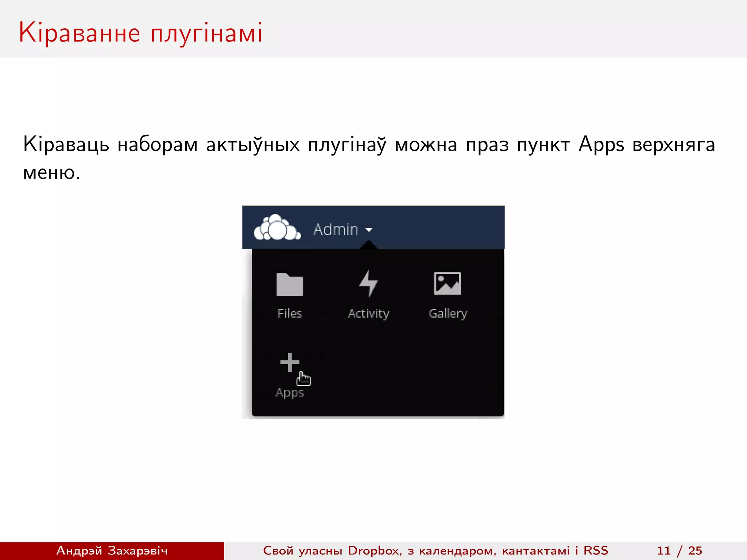Select the Gallery label in menu
Image resolution: width=747 pixels, height=560 pixels.
(448, 314)
